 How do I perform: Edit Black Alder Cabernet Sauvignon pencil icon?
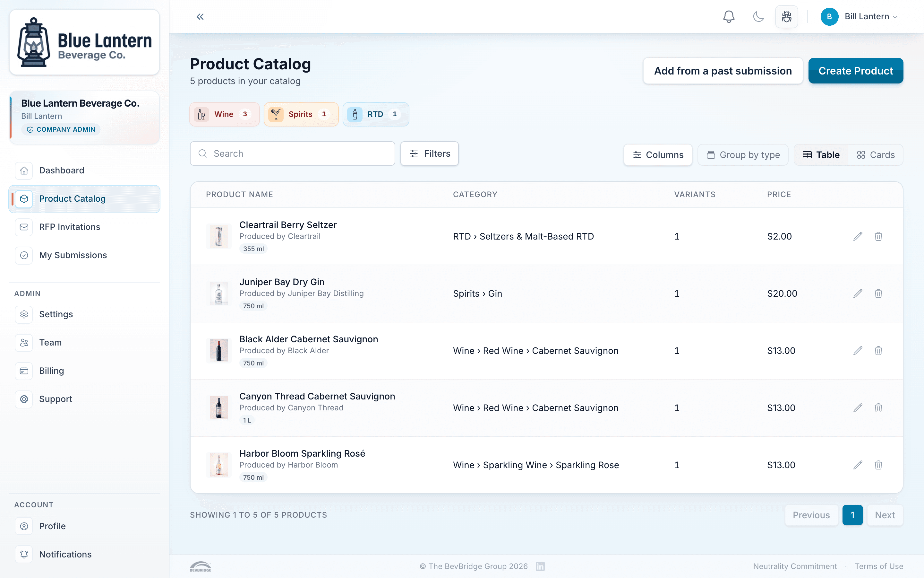click(858, 351)
